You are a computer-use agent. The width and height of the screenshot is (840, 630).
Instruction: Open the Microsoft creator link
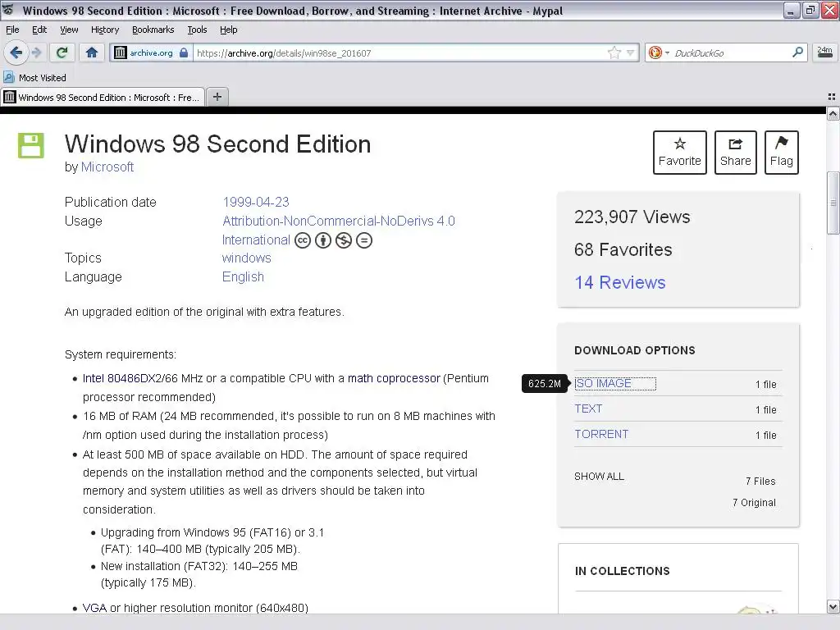point(107,167)
